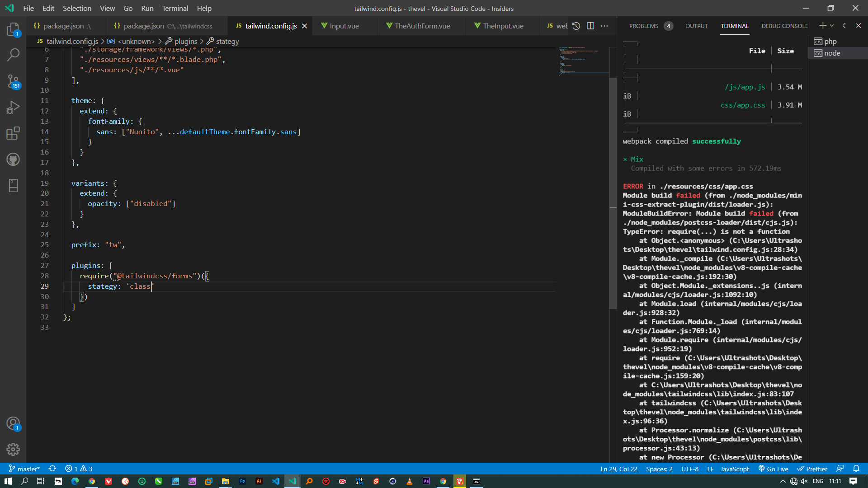Change language mode from JavaScript
The width and height of the screenshot is (868, 488).
(x=734, y=469)
